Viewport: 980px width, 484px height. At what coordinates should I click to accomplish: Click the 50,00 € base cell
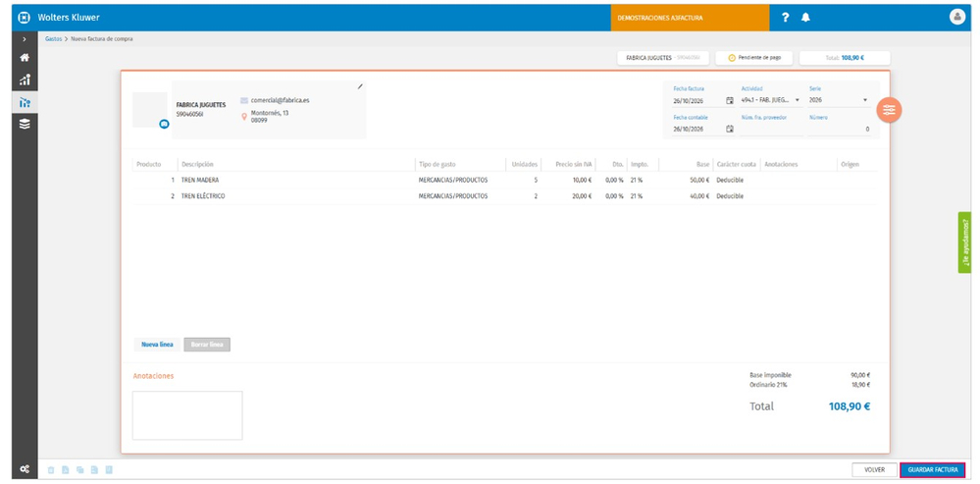[x=699, y=180]
